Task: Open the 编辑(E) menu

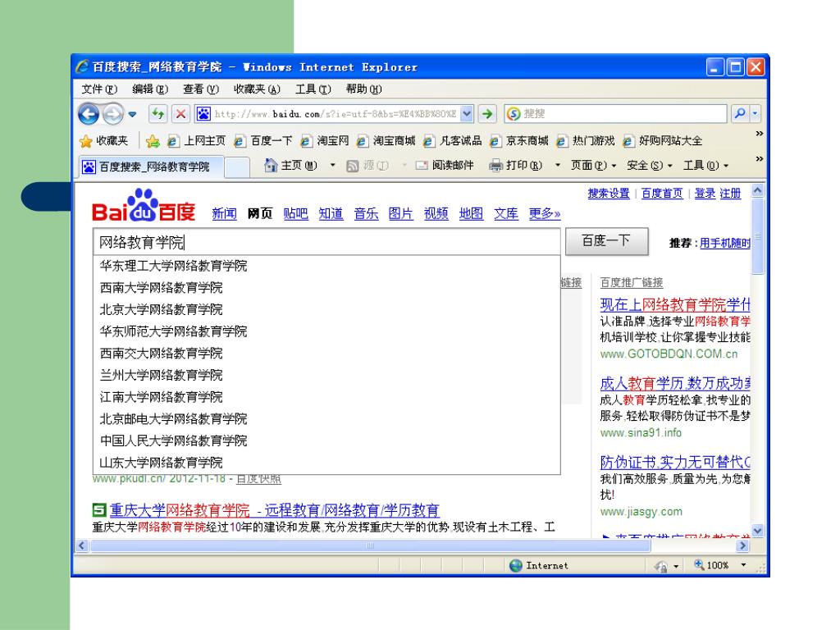Action: click(150, 89)
